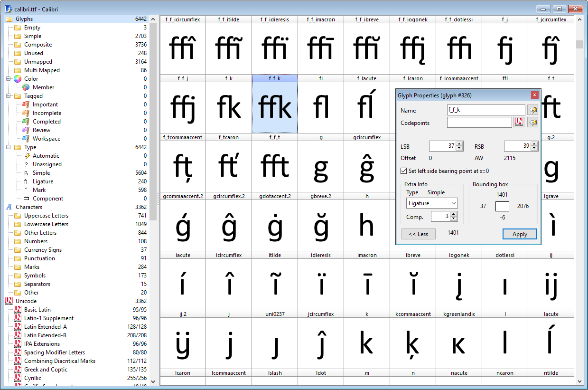Select the f_f_k glyph cell

click(275, 104)
